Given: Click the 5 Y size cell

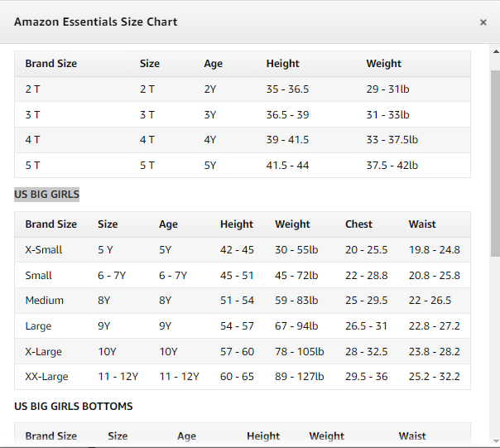Looking at the screenshot, I should pyautogui.click(x=105, y=249).
